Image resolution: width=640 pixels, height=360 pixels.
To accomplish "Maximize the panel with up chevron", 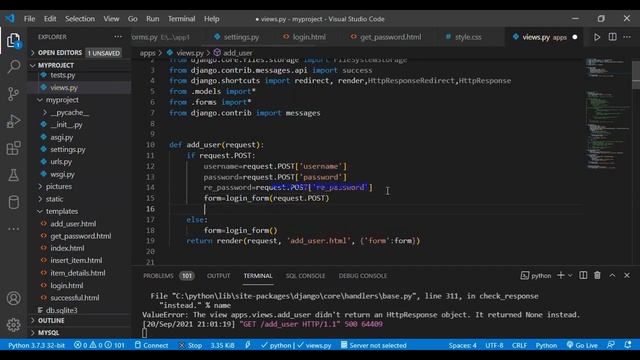I will click(612, 276).
